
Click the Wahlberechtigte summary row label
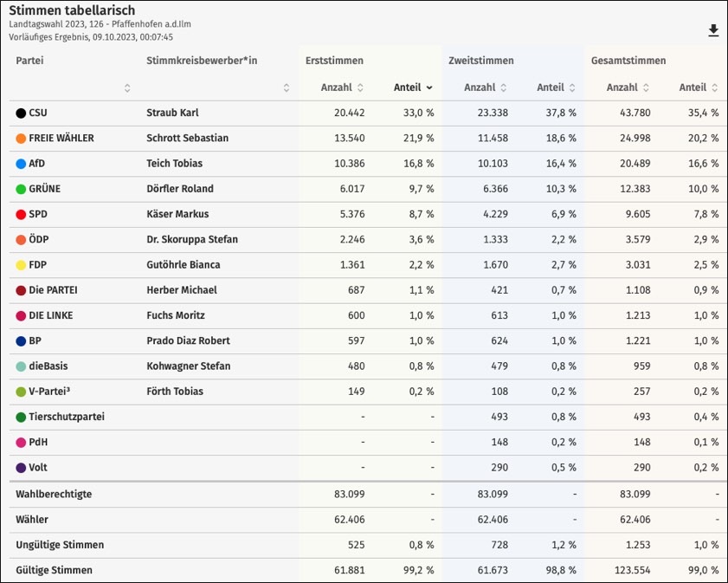pos(54,494)
